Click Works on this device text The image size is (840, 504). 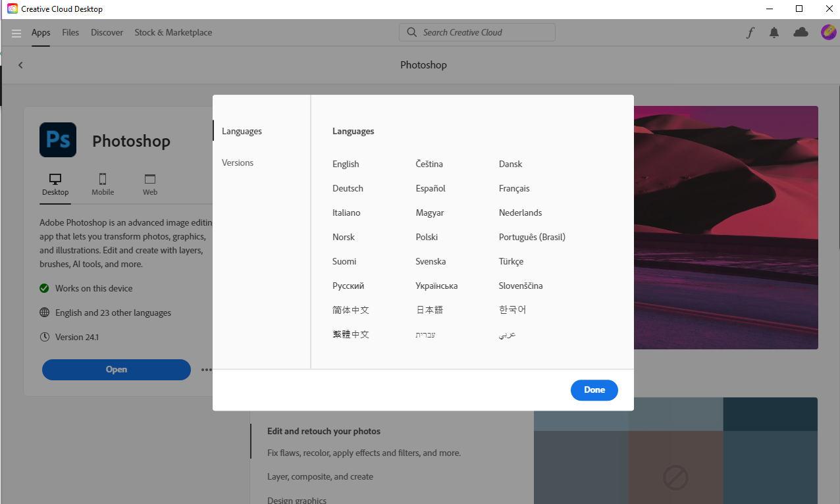[x=93, y=288]
